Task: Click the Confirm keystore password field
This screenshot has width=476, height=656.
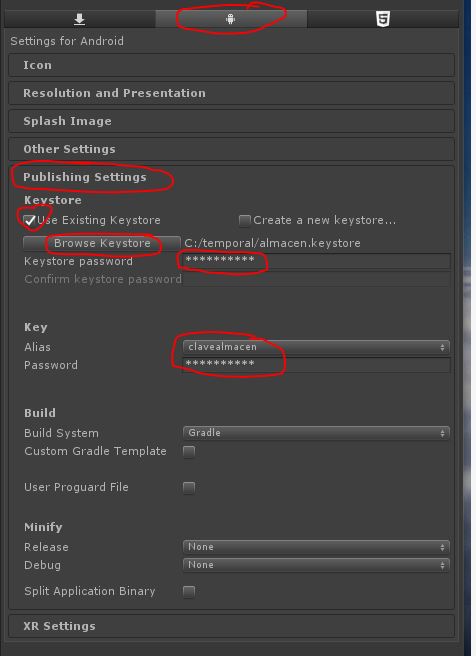Action: pos(316,279)
